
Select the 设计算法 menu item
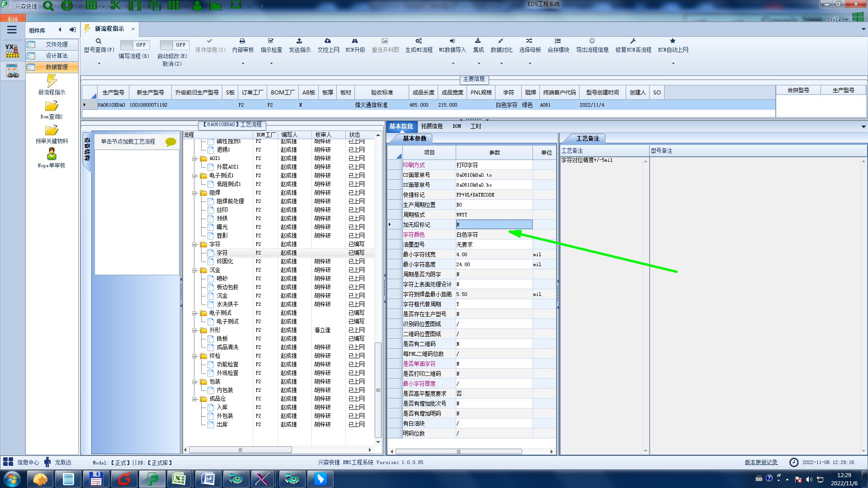pos(52,56)
